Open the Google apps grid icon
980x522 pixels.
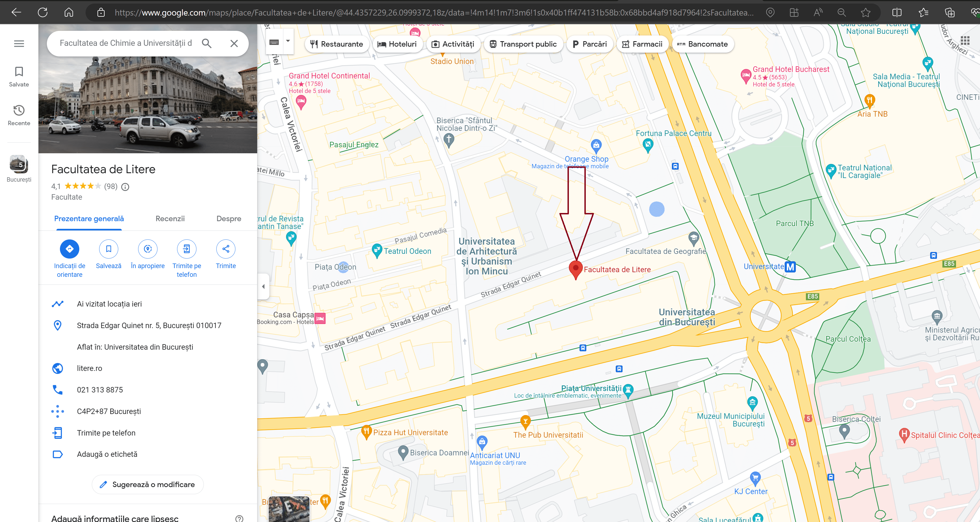tap(965, 40)
